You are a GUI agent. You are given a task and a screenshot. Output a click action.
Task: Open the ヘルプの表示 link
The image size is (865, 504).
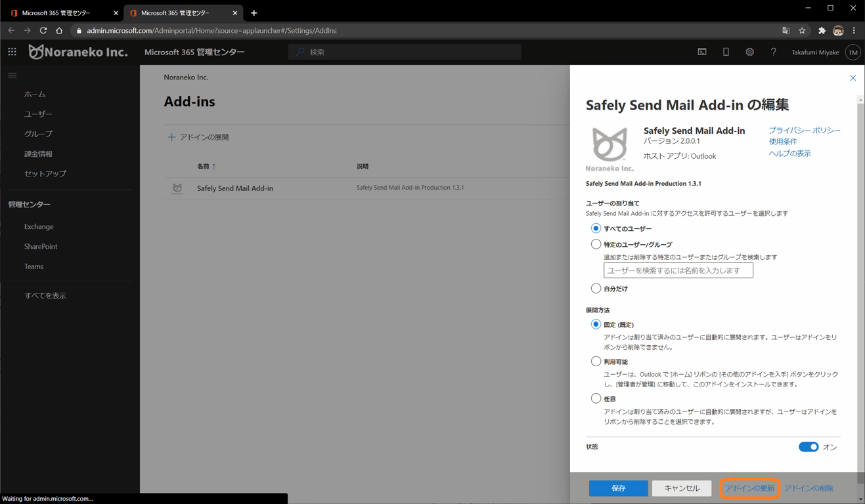(x=789, y=154)
